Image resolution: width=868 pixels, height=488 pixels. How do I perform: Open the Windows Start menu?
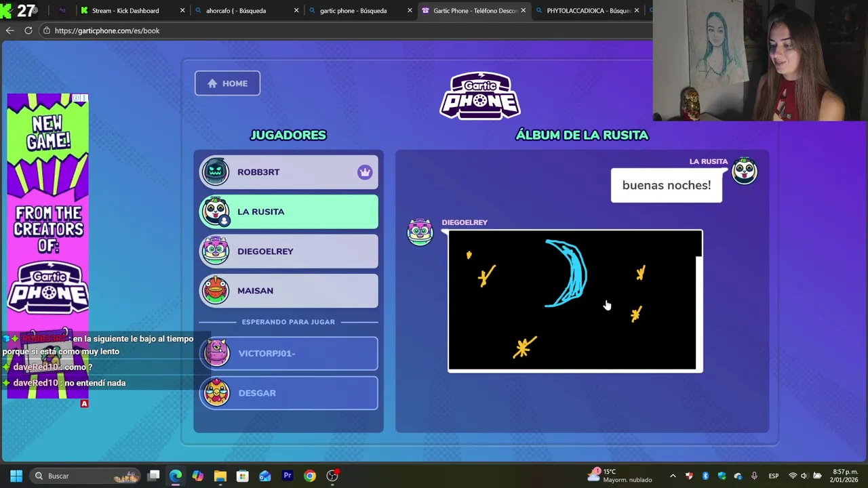tap(16, 476)
